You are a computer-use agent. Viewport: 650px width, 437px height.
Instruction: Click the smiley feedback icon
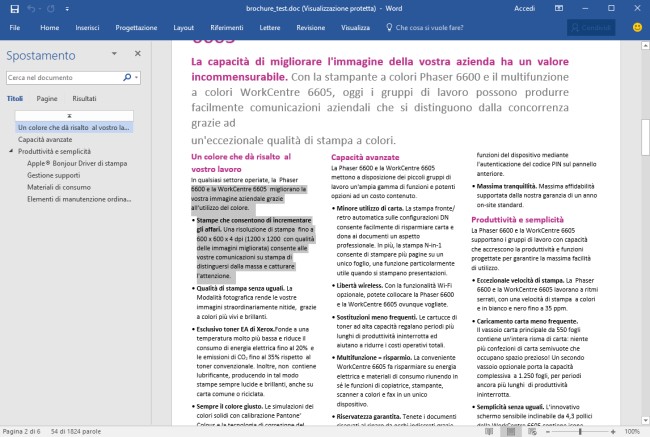[x=637, y=27]
